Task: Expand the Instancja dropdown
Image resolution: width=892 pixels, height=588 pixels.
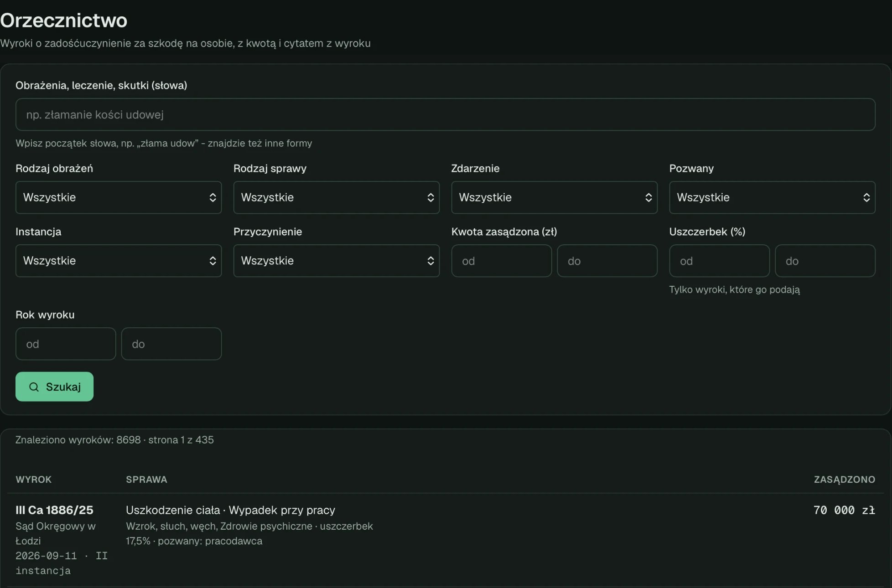Action: (x=119, y=261)
